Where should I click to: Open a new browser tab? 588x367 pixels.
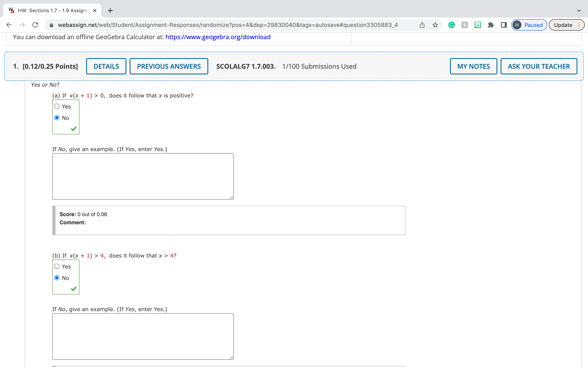(x=110, y=10)
